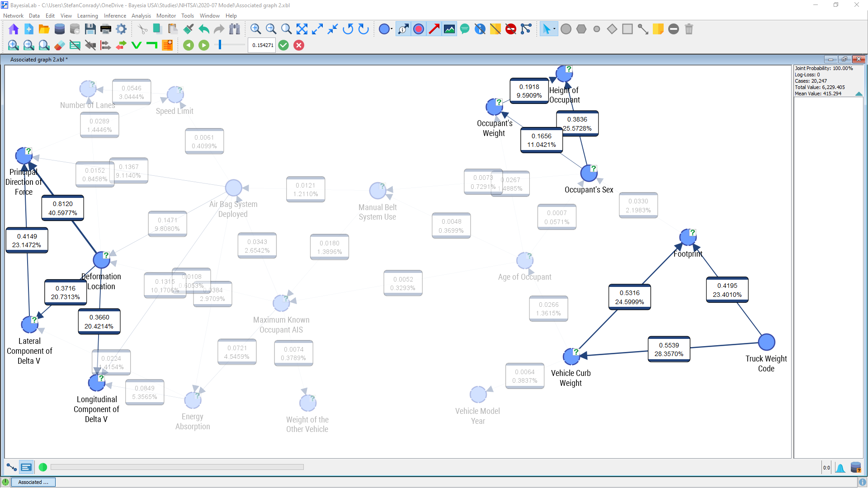Click the eraser icon in second toolbar row
The image size is (868, 488).
59,45
